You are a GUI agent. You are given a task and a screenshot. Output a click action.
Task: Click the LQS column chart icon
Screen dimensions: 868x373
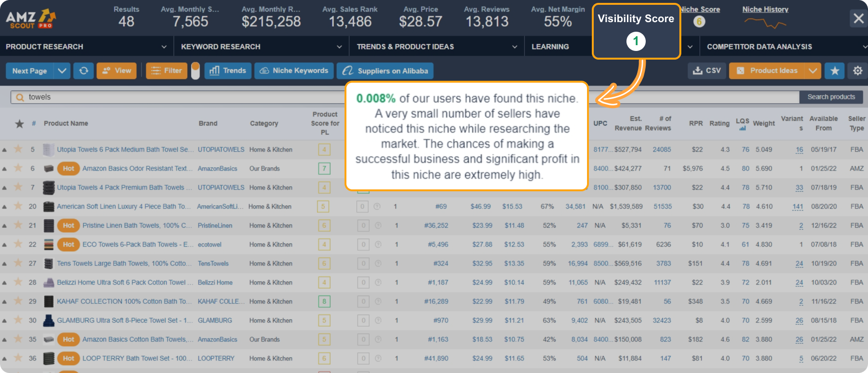742,128
